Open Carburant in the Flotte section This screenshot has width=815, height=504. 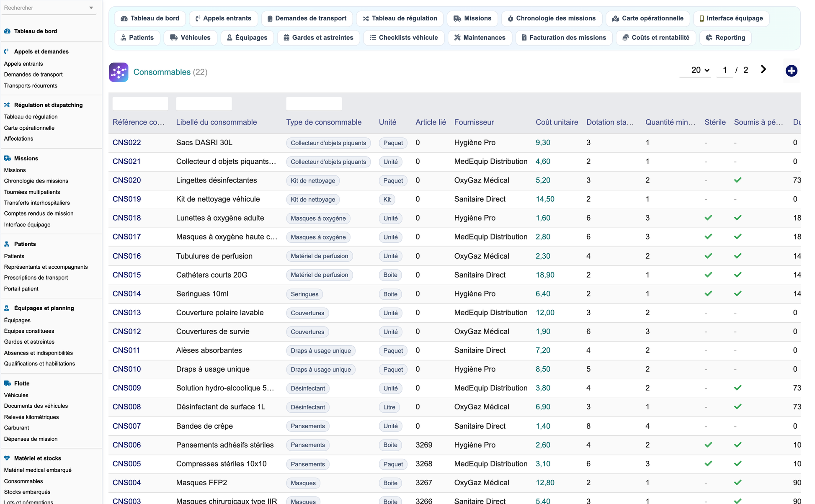point(16,427)
